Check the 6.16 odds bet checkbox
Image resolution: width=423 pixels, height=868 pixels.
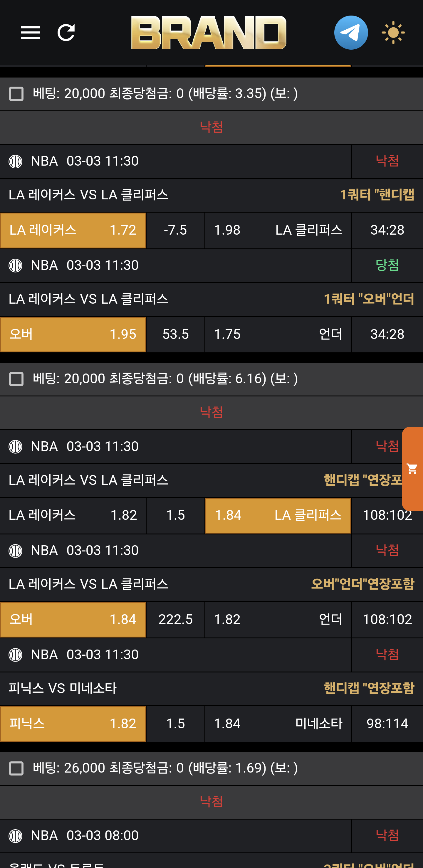[16, 379]
